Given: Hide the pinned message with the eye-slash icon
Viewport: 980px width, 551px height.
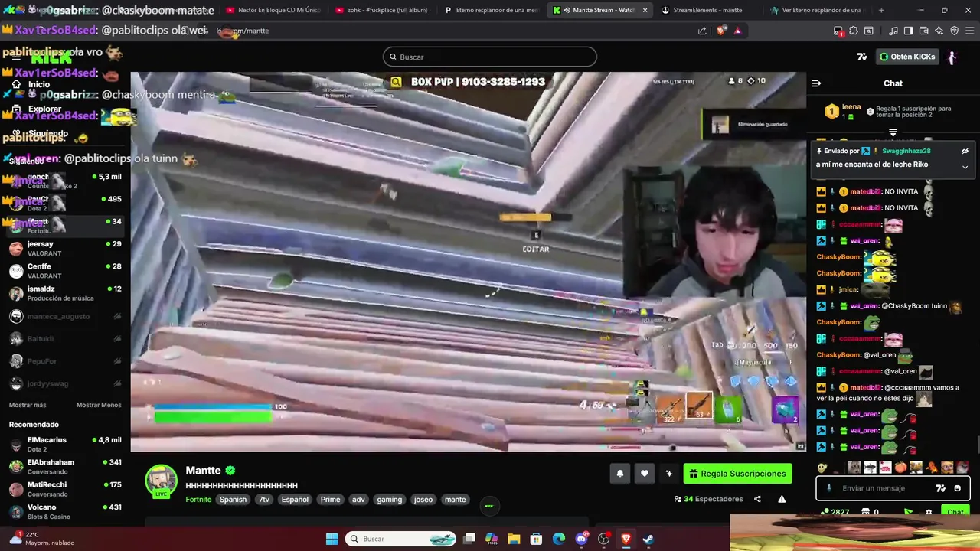Looking at the screenshot, I should coord(965,151).
